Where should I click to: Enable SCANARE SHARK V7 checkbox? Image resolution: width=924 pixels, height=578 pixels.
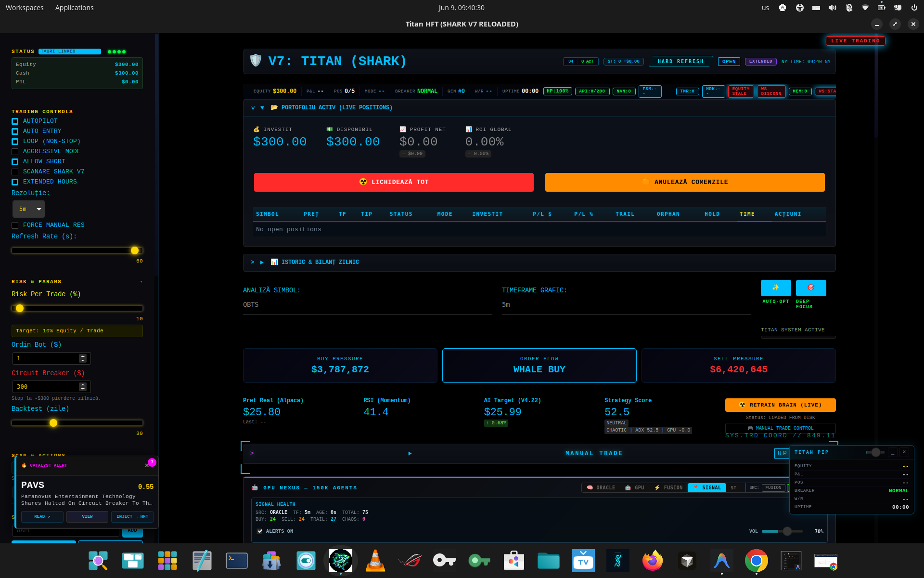(x=15, y=172)
